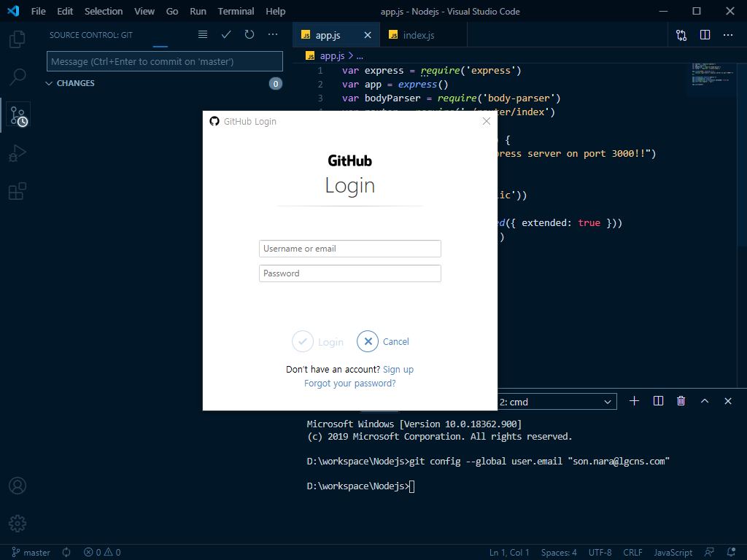Open the Help menu

(275, 12)
